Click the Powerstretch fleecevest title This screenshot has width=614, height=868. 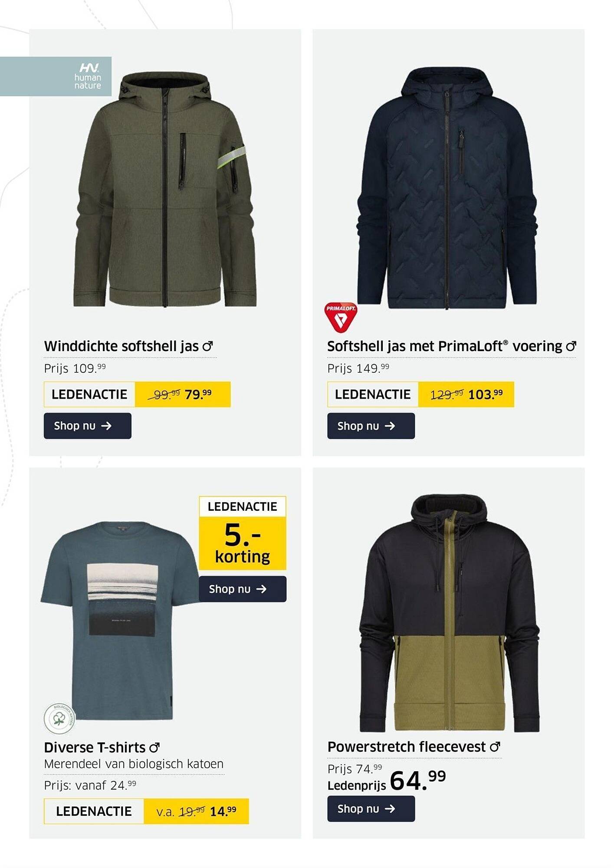(x=407, y=747)
